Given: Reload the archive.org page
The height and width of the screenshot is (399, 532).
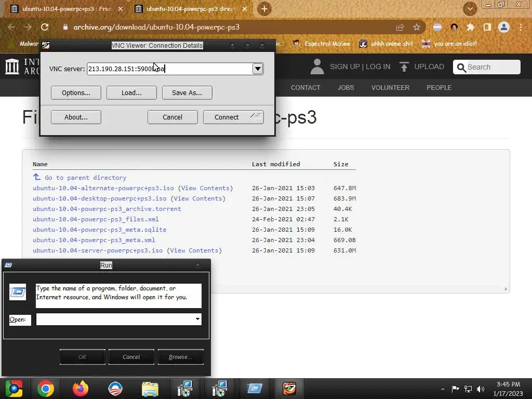Looking at the screenshot, I should [x=45, y=27].
